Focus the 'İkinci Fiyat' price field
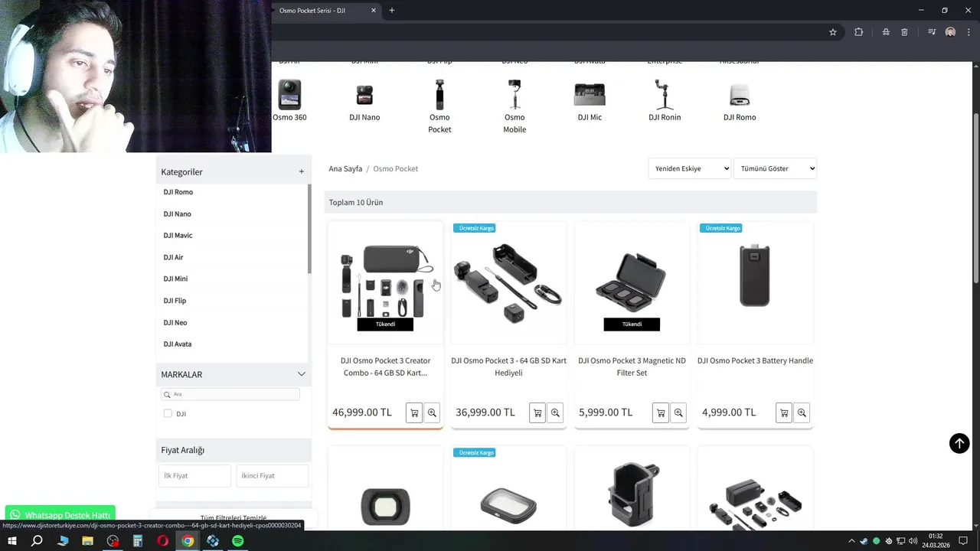 point(273,476)
